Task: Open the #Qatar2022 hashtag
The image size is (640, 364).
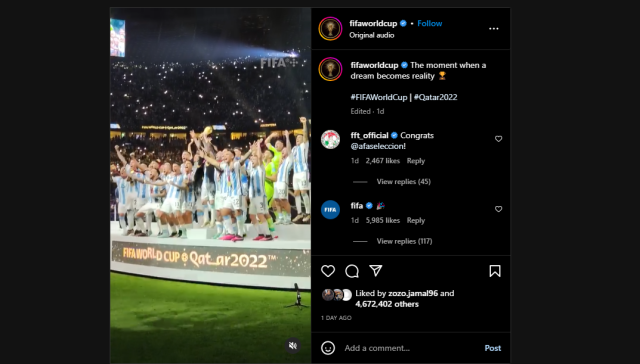Action: (x=436, y=97)
